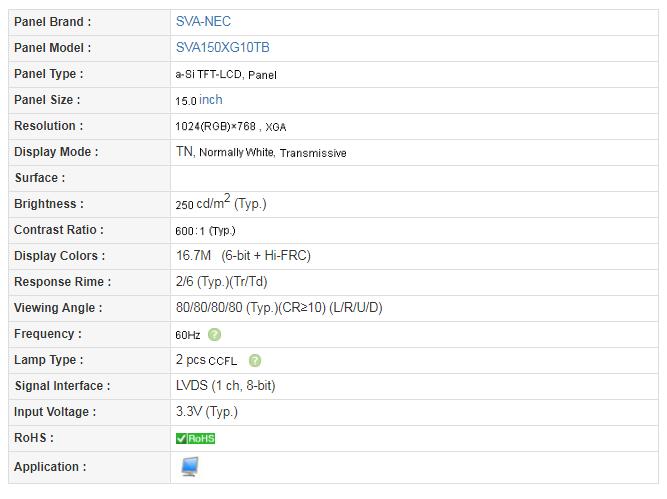Select the Panel Brand label

point(53,22)
